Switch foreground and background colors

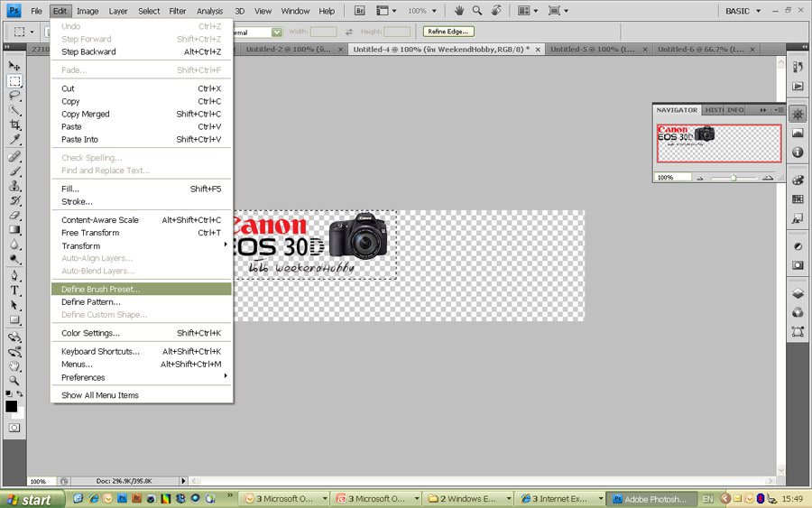tap(19, 393)
